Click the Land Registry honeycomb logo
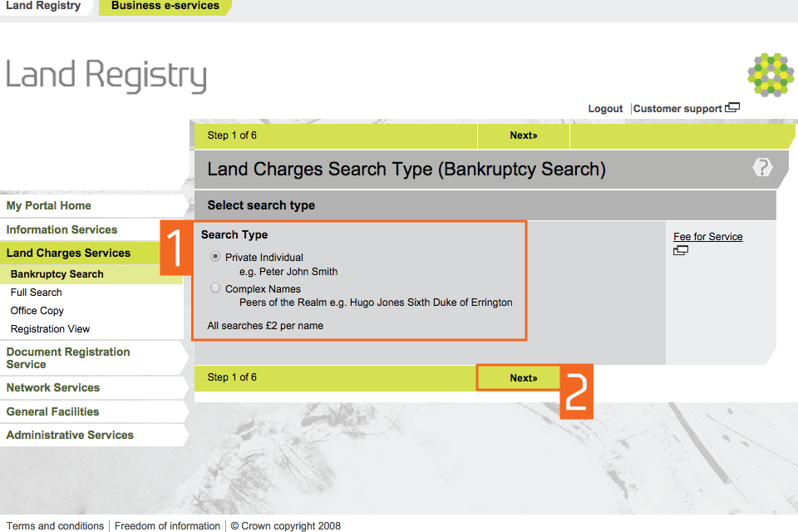Image resolution: width=798 pixels, height=532 pixels. [771, 75]
